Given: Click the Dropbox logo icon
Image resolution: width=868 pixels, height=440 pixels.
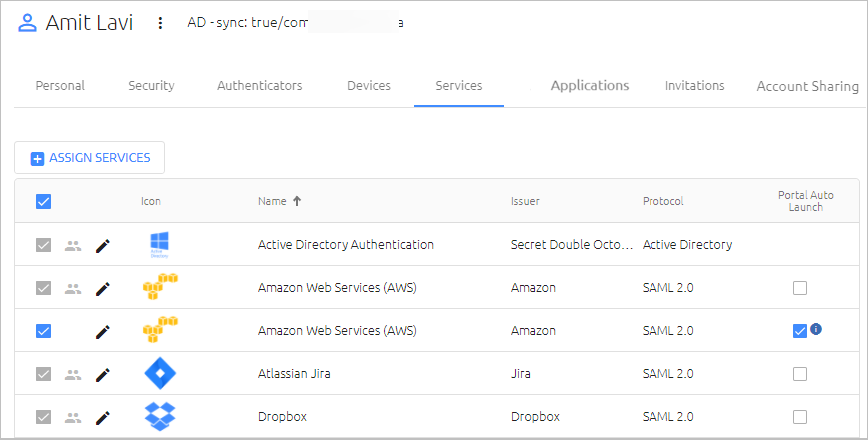Looking at the screenshot, I should pyautogui.click(x=160, y=416).
